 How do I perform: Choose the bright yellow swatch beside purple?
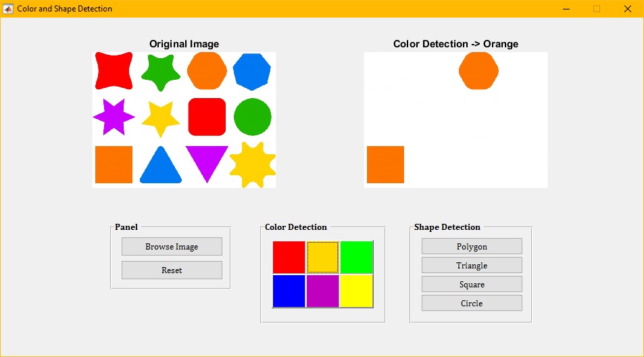pyautogui.click(x=356, y=291)
